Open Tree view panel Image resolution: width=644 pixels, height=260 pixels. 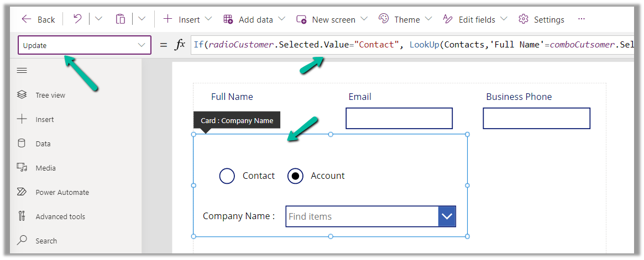coord(50,95)
